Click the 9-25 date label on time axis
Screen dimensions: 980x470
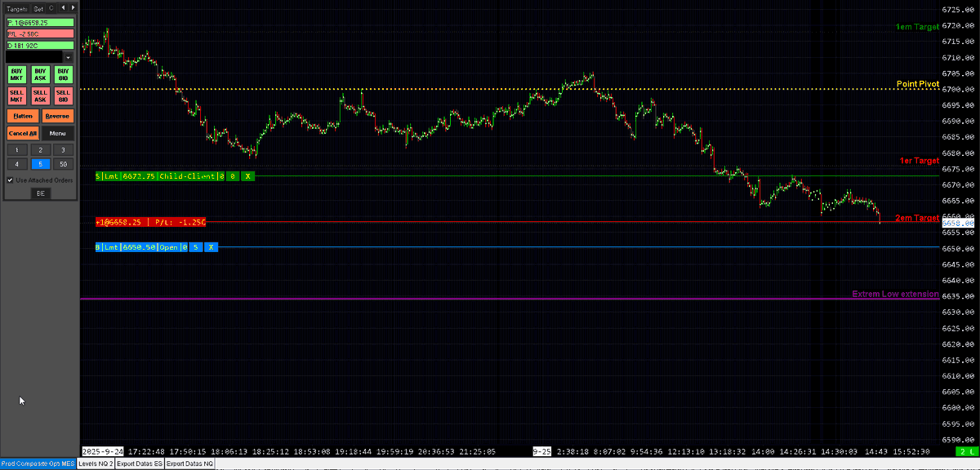click(x=541, y=451)
